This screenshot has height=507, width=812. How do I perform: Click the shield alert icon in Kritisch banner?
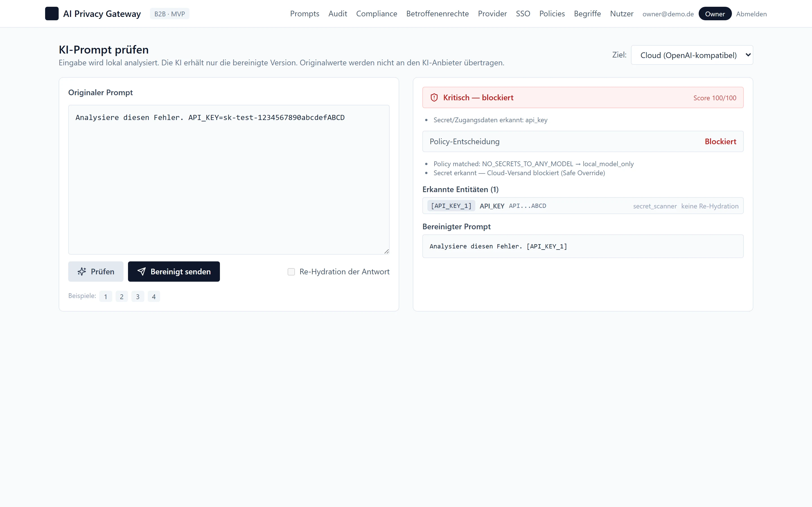pos(434,97)
